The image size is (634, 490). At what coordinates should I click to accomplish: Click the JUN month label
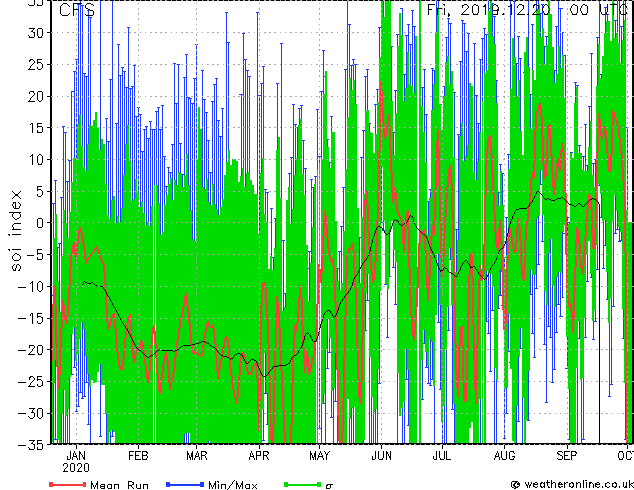pos(381,456)
